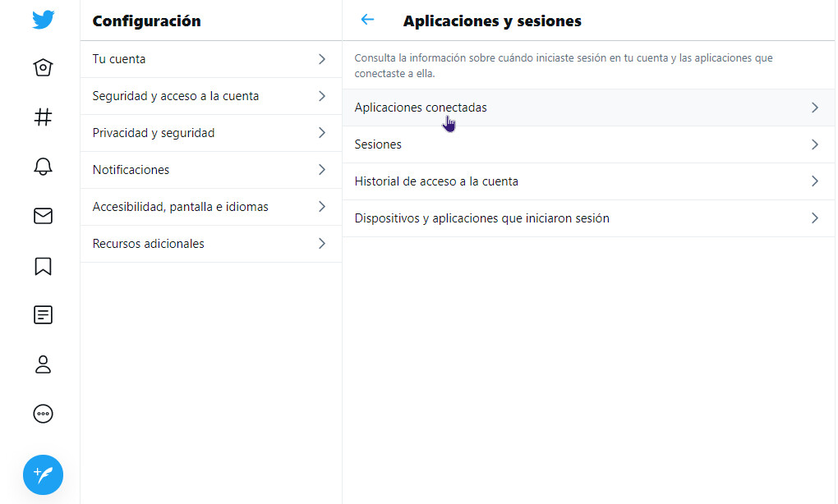Open Bookmarks via the bookmark icon
This screenshot has width=838, height=504.
click(43, 265)
